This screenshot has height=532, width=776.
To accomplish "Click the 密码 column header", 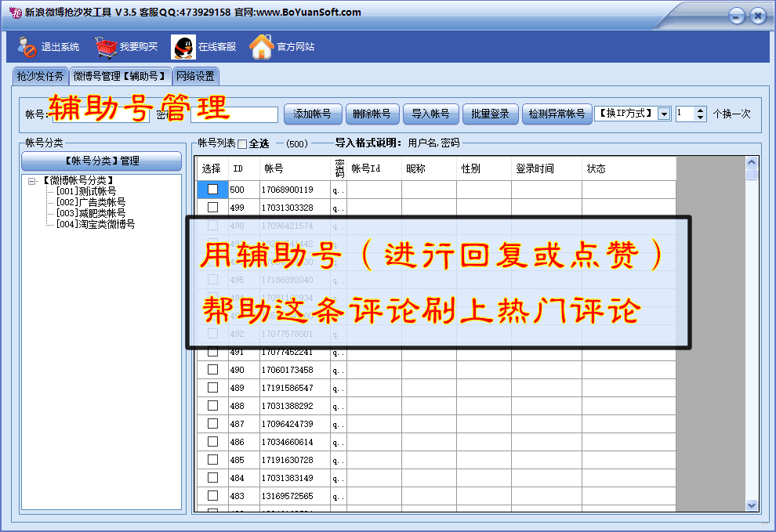I will [339, 168].
